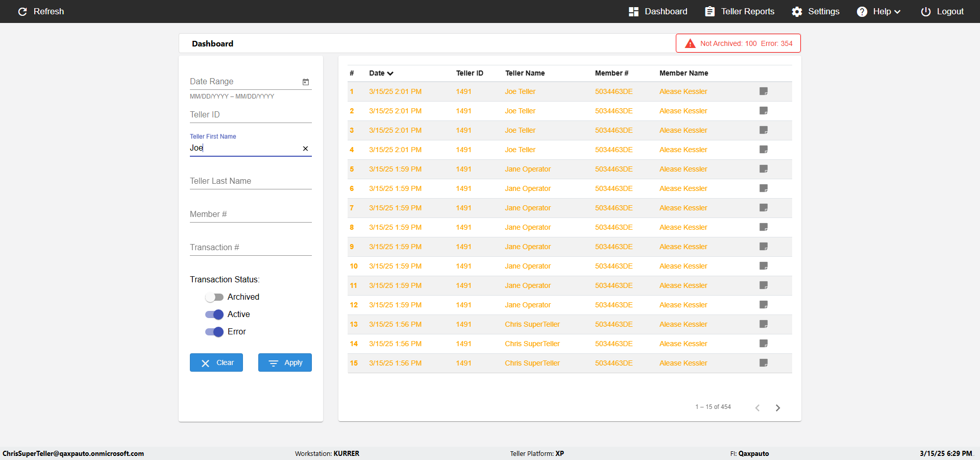
Task: Sort by the Date column arrow
Action: (390, 74)
